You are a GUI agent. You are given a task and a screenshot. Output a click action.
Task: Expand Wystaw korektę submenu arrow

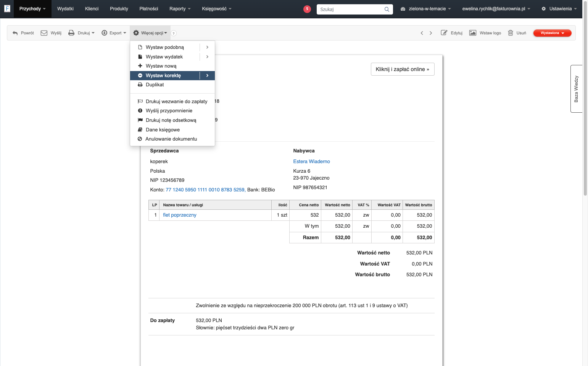point(207,76)
